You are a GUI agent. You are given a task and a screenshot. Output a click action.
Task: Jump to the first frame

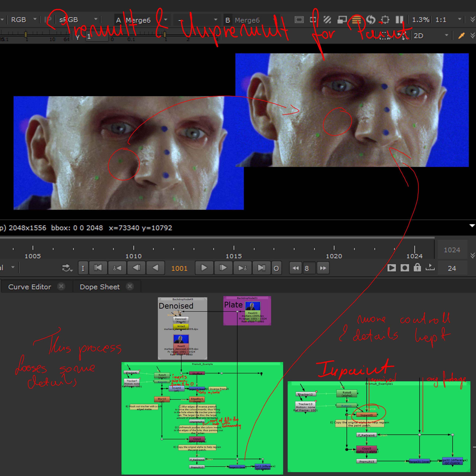(x=98, y=268)
